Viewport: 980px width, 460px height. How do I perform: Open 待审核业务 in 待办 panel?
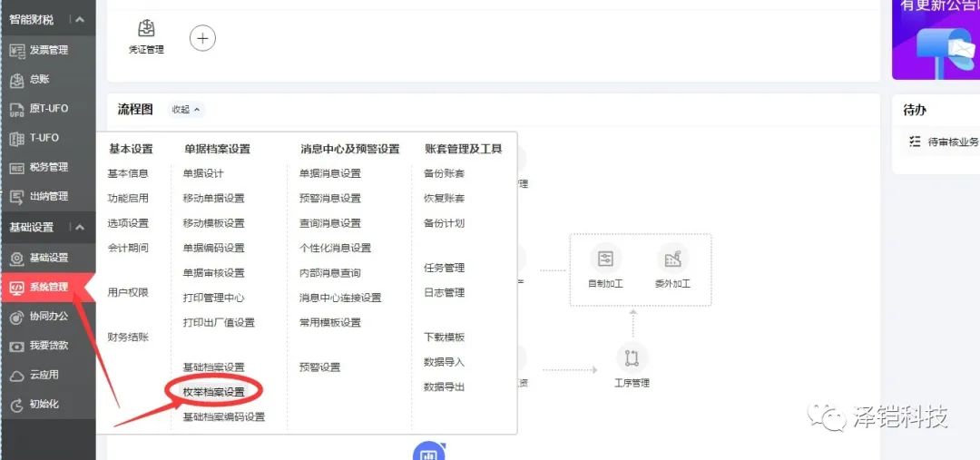pyautogui.click(x=953, y=142)
